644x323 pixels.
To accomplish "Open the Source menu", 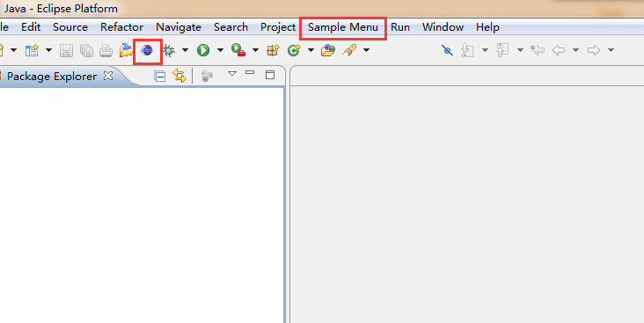I will [x=70, y=27].
